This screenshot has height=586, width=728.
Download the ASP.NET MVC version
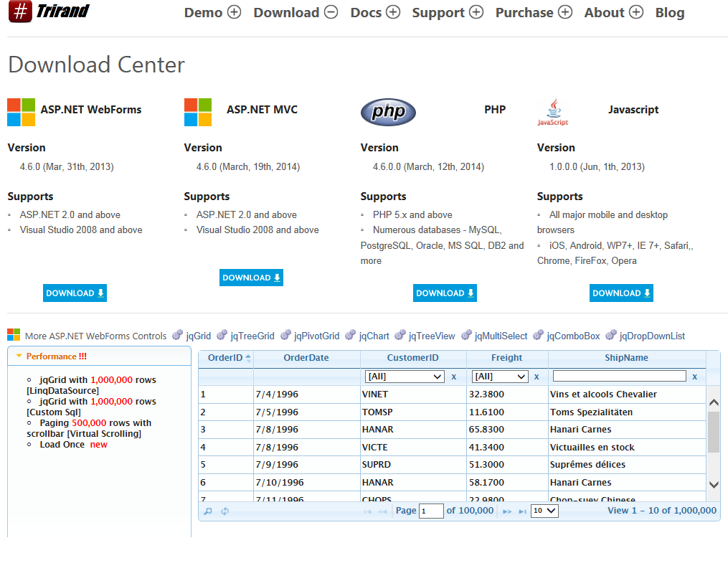pyautogui.click(x=251, y=278)
